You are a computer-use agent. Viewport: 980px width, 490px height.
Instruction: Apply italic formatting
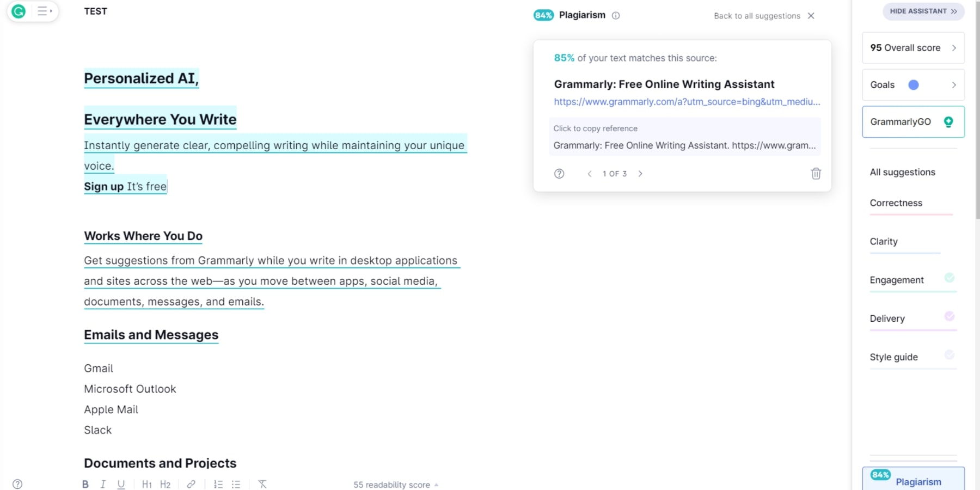(103, 483)
